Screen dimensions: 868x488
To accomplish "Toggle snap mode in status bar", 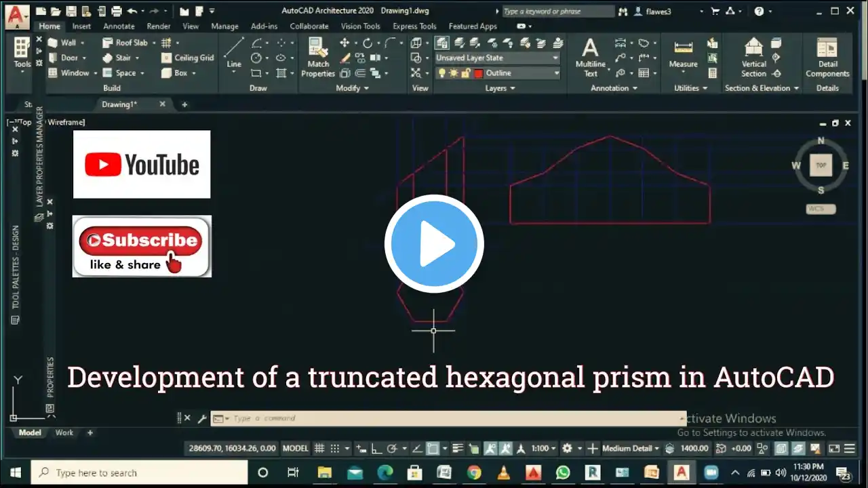I will pos(335,448).
